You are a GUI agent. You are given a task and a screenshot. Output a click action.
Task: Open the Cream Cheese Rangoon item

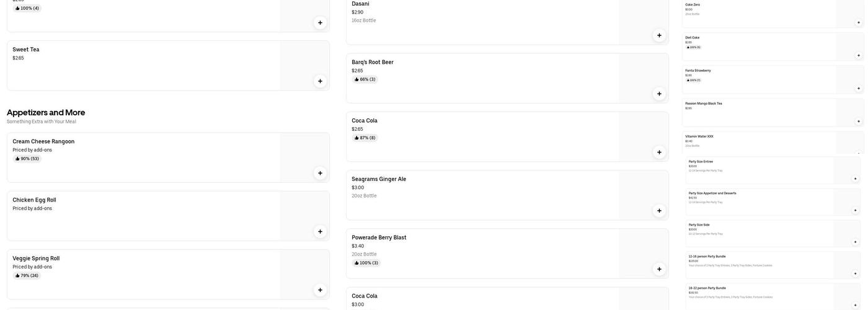tap(43, 141)
